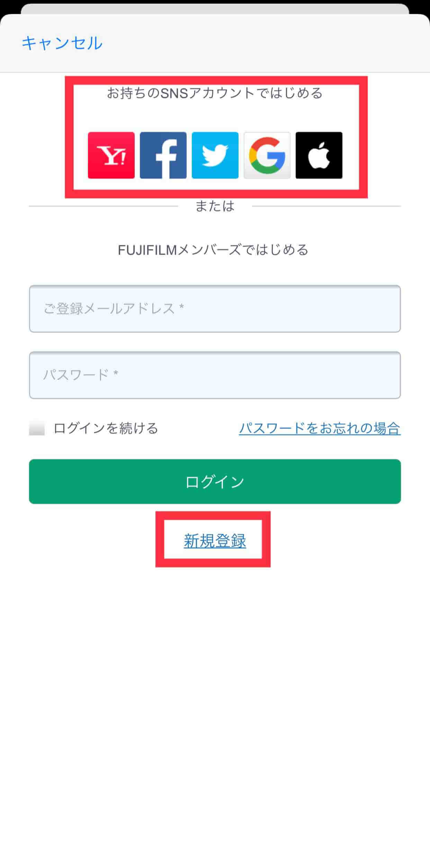
Task: Tap the green ログイン button
Action: click(215, 482)
